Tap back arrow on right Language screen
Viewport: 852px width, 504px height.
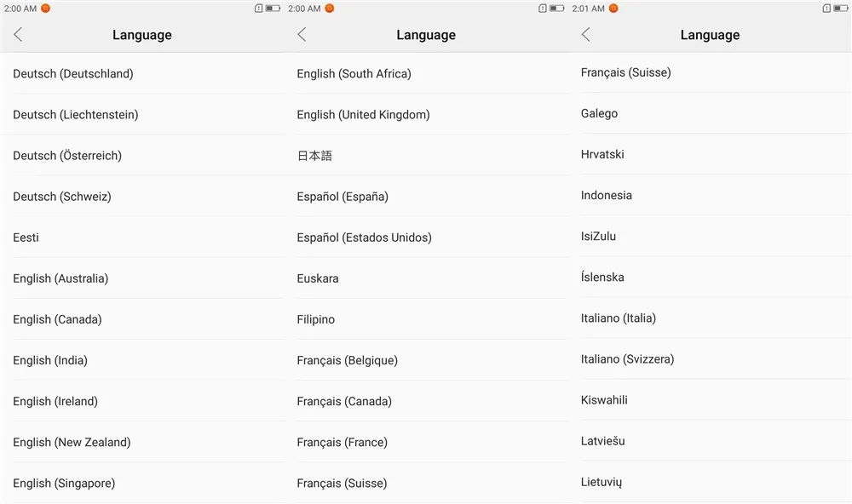[586, 35]
